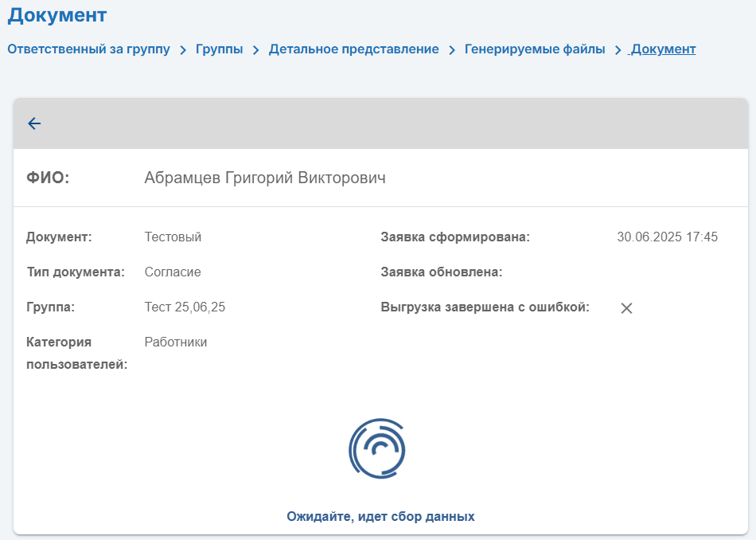Click the chevron after 'Ответственный за группу'
756x540 pixels.
tap(183, 50)
